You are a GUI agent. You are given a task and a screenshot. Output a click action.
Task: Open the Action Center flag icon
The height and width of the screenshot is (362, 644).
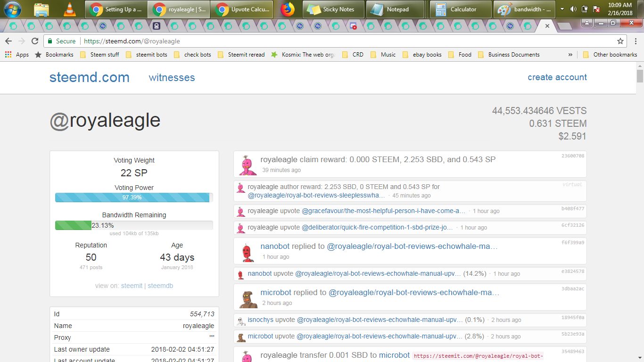pyautogui.click(x=596, y=9)
